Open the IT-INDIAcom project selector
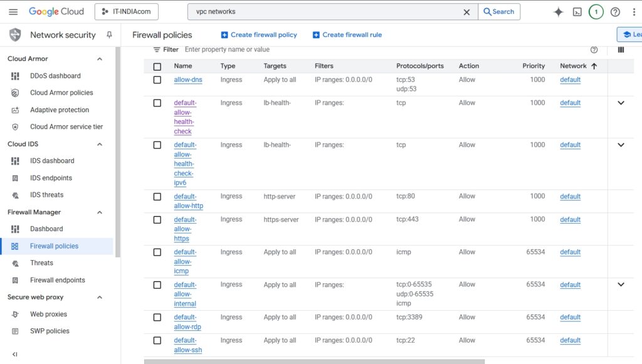Screen dimensions: 642x364 point(127,12)
